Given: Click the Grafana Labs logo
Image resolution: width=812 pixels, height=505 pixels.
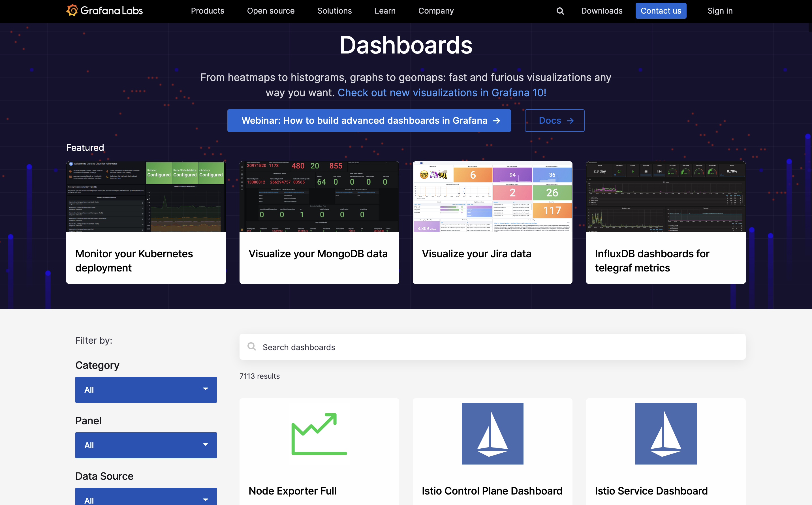Looking at the screenshot, I should [104, 11].
